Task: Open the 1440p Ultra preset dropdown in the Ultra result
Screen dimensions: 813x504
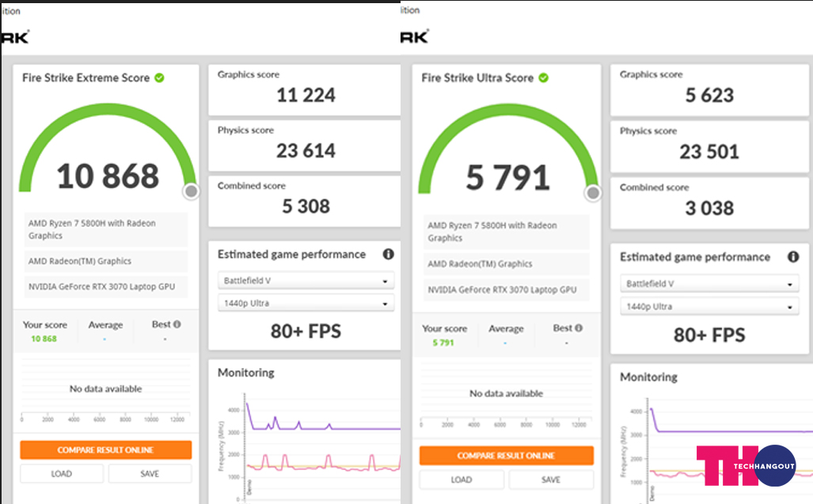Action: tap(709, 307)
